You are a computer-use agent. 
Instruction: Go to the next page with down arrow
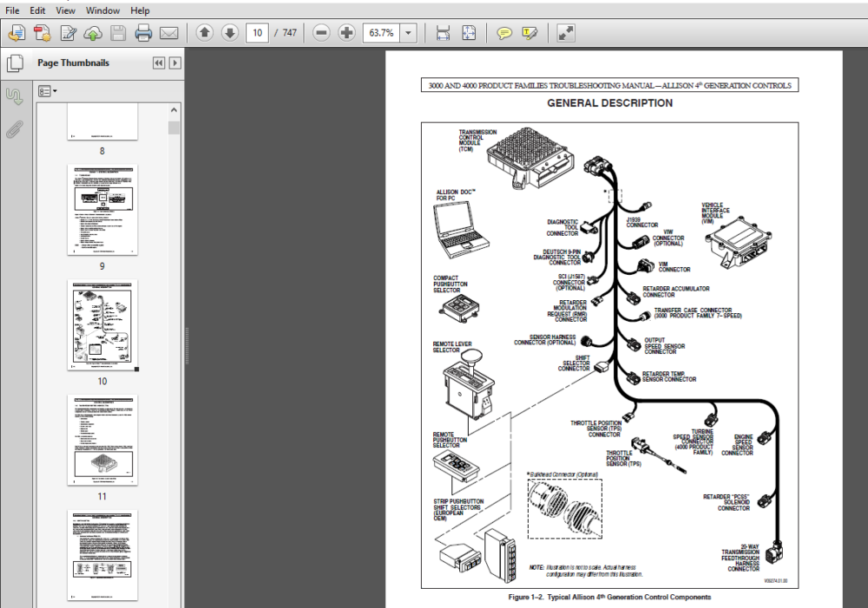click(x=230, y=33)
